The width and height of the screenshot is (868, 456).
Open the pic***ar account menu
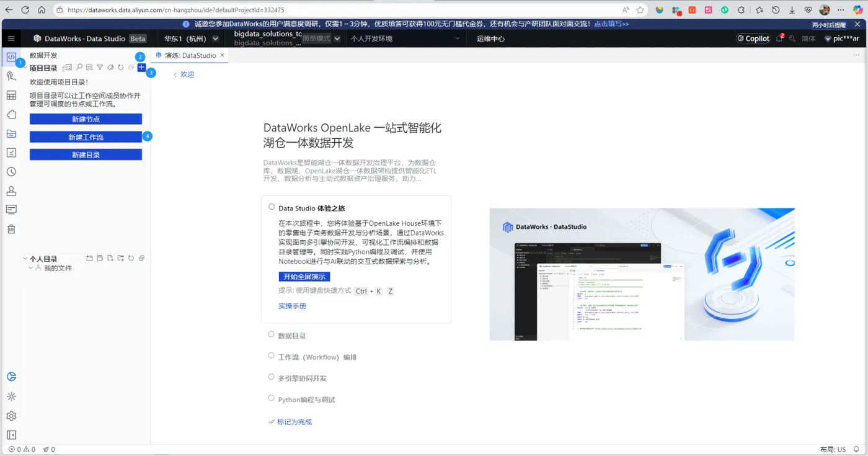[842, 38]
